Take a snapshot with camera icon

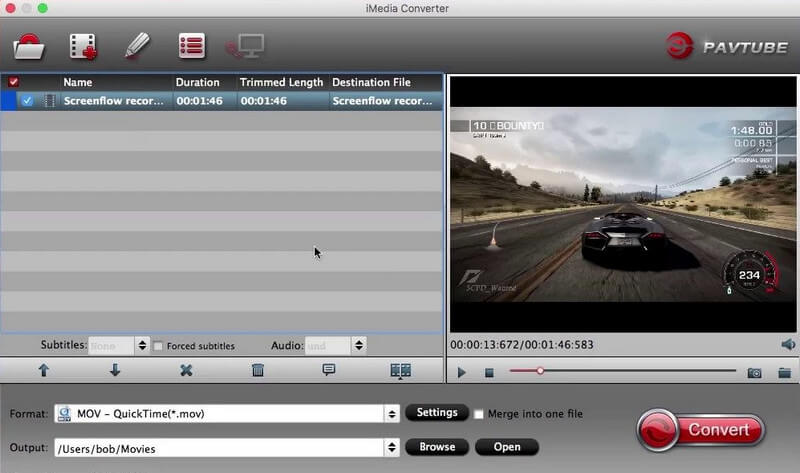754,373
